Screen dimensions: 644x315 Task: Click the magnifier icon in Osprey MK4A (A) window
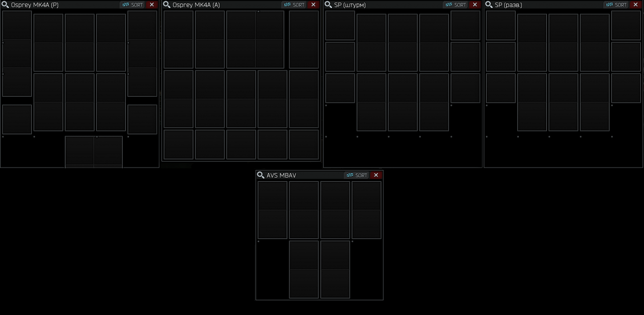pyautogui.click(x=167, y=5)
